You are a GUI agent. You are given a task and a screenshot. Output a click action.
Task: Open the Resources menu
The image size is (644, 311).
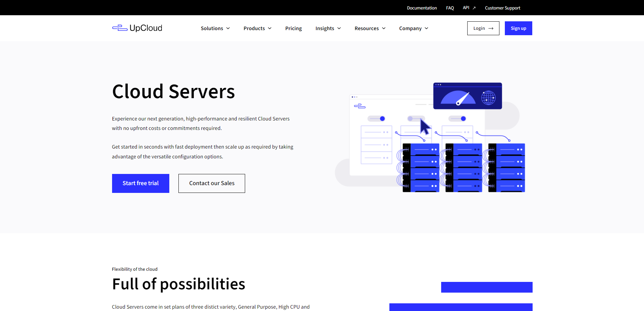370,28
